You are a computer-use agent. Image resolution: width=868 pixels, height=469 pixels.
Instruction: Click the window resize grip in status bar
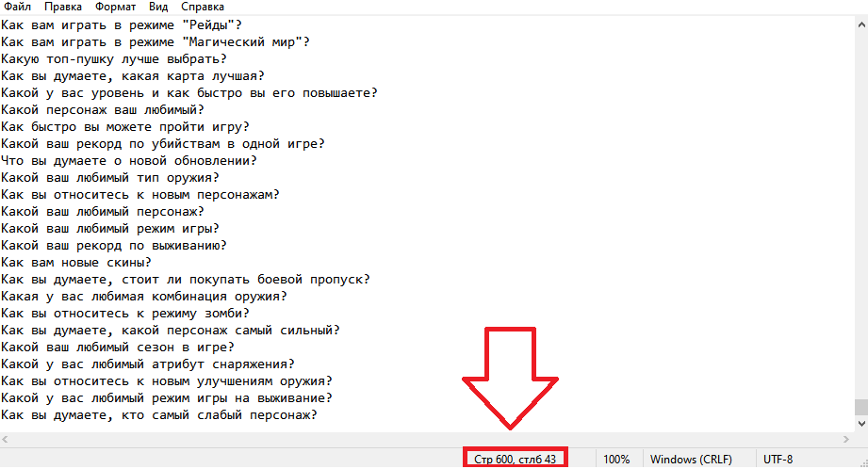coord(862,463)
